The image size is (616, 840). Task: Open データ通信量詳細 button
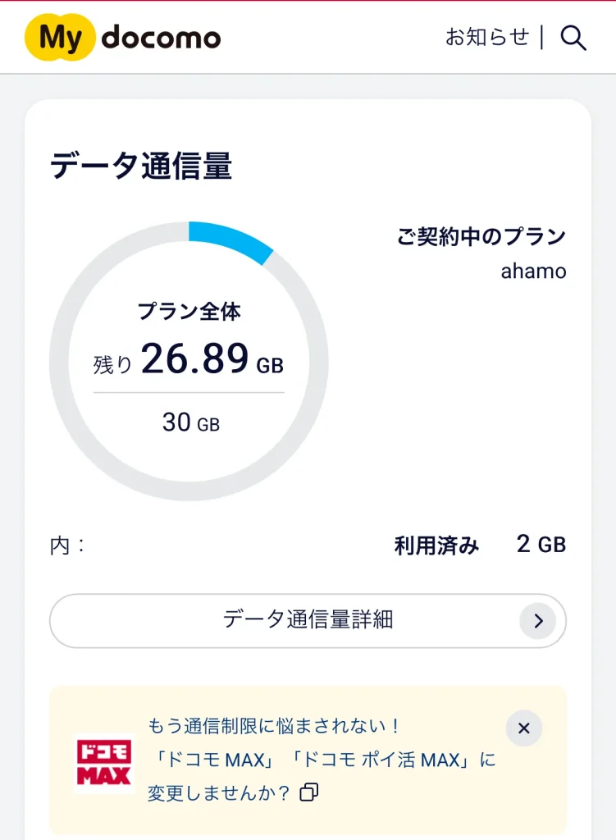point(308,620)
